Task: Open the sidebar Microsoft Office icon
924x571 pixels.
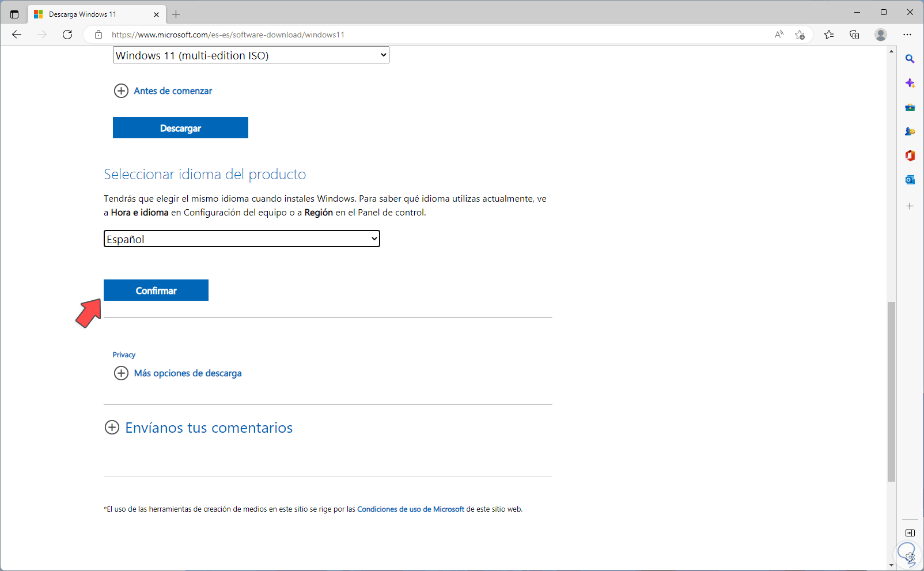Action: pyautogui.click(x=910, y=156)
